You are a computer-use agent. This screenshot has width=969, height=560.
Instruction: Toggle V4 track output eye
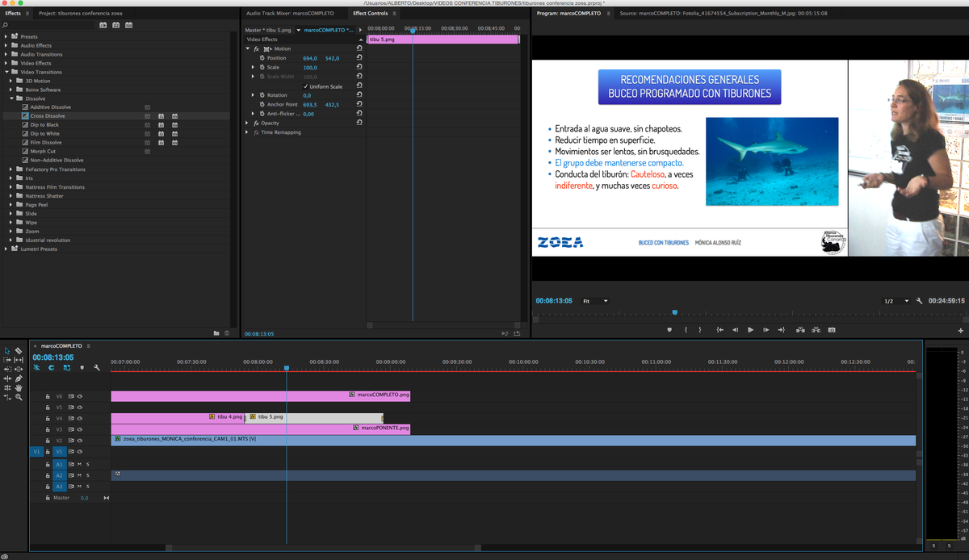80,418
